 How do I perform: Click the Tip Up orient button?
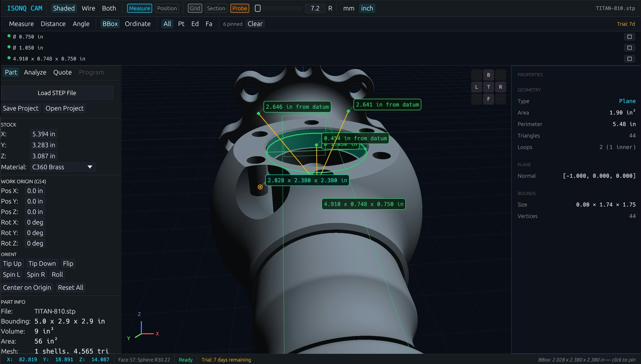(12, 263)
